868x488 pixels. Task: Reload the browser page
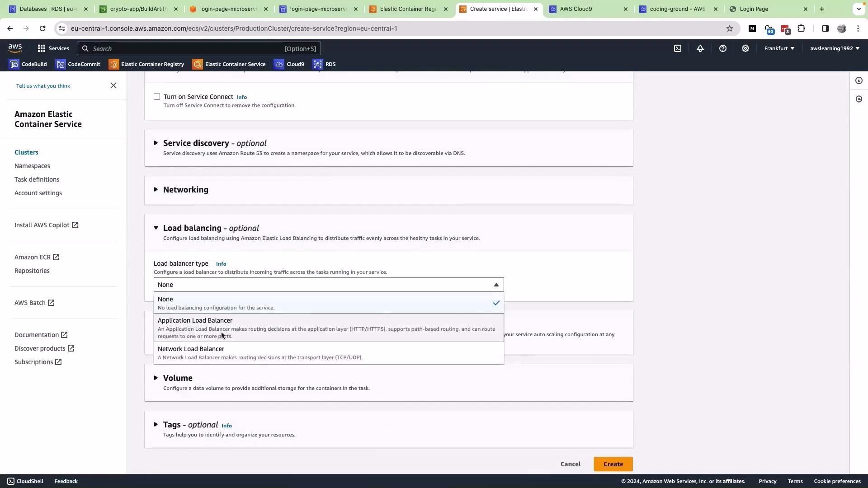coord(42,28)
